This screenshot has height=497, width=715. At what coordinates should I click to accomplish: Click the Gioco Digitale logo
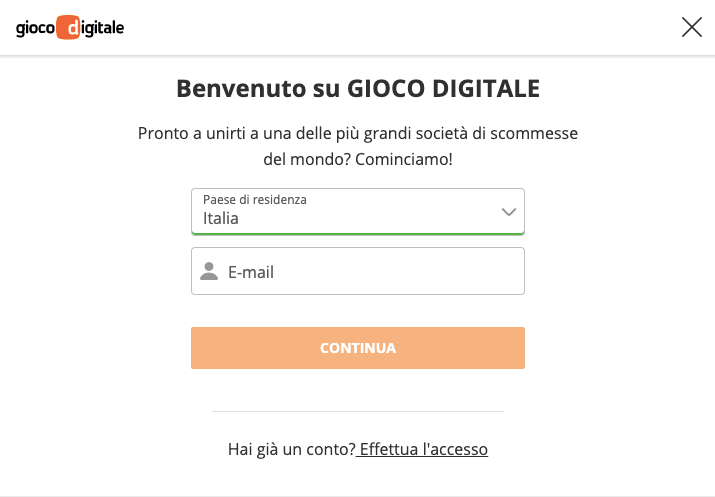pyautogui.click(x=70, y=28)
